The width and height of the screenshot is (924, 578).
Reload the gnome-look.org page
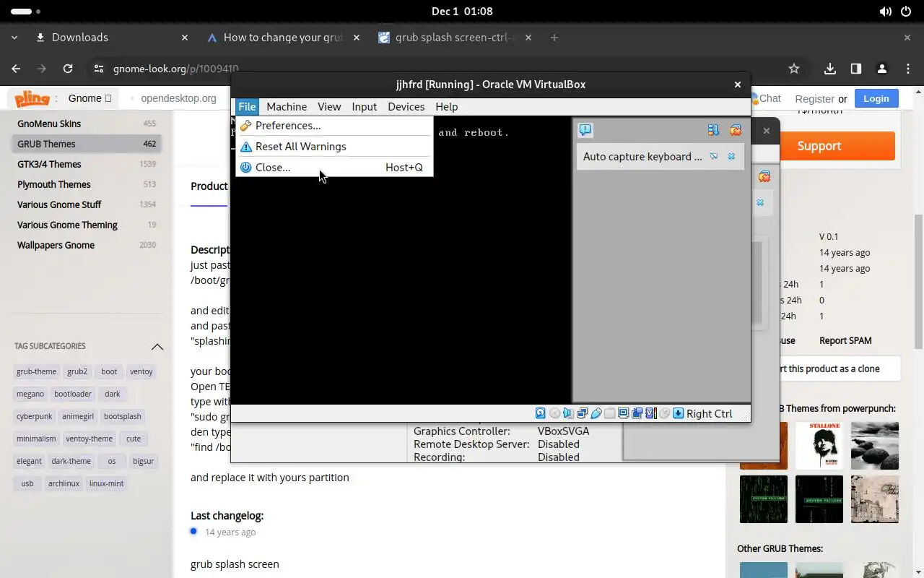(68, 69)
